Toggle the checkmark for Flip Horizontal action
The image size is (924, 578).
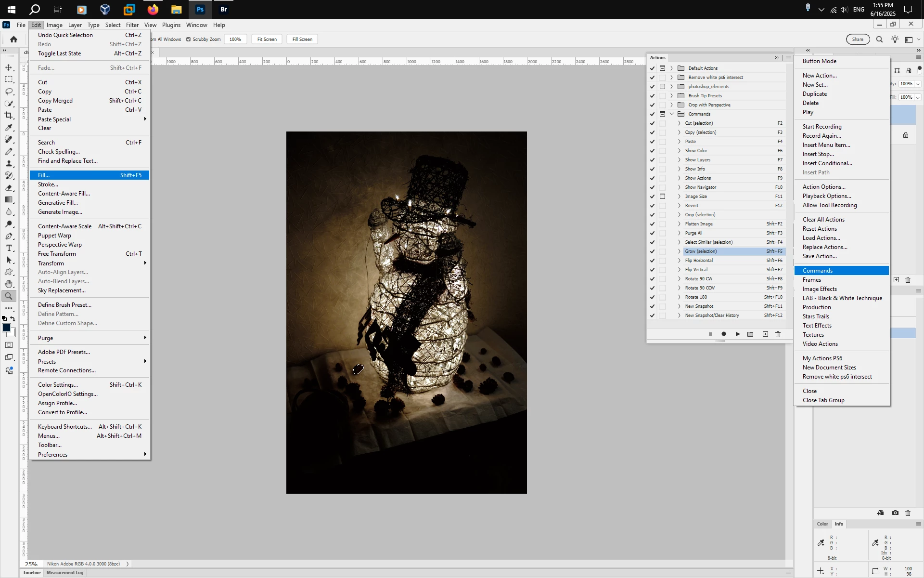652,261
